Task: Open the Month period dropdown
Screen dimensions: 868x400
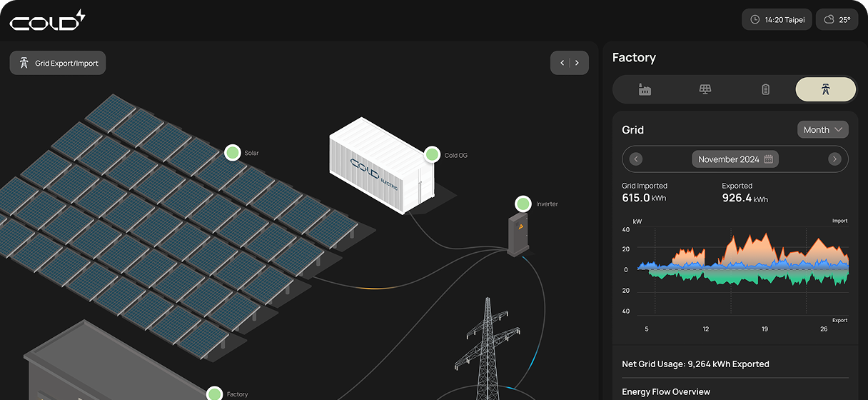Action: coord(822,130)
